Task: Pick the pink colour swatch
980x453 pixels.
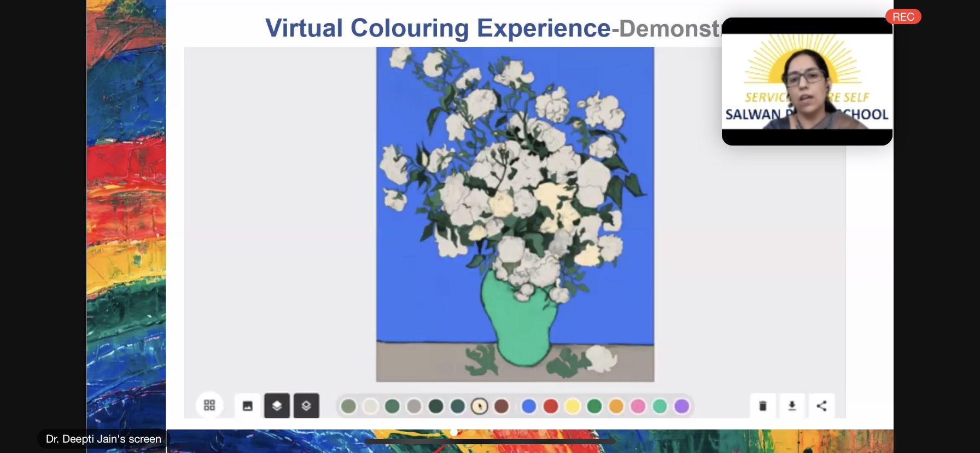Action: coord(638,406)
